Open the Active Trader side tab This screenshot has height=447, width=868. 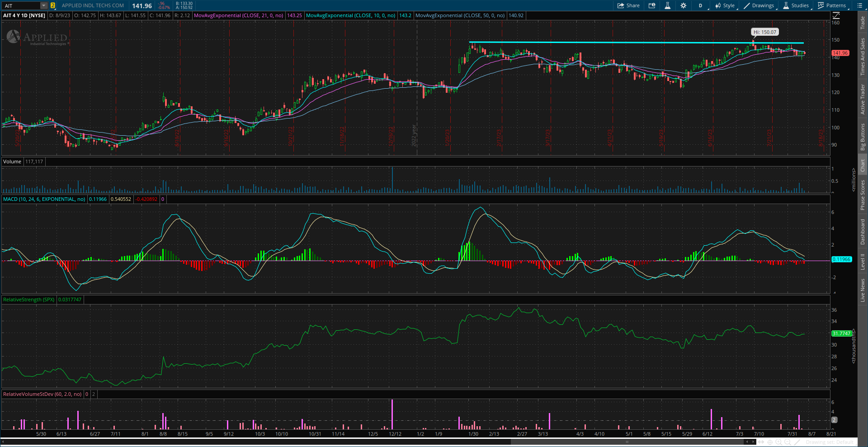pyautogui.click(x=863, y=99)
